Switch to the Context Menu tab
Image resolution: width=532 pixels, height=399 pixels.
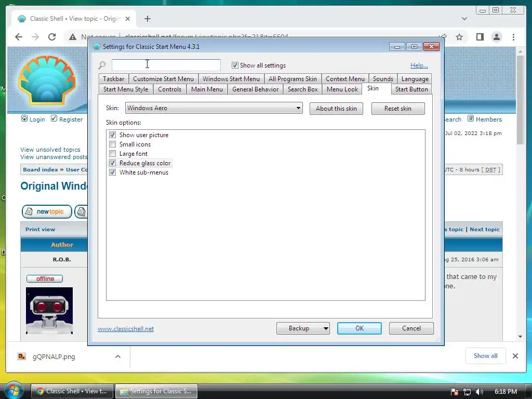tap(345, 79)
